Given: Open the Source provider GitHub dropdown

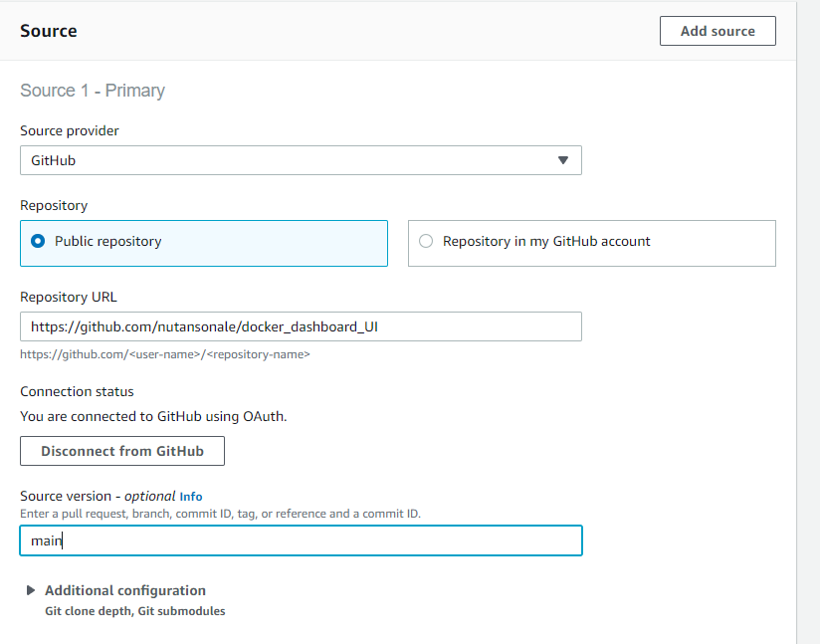Looking at the screenshot, I should point(301,160).
